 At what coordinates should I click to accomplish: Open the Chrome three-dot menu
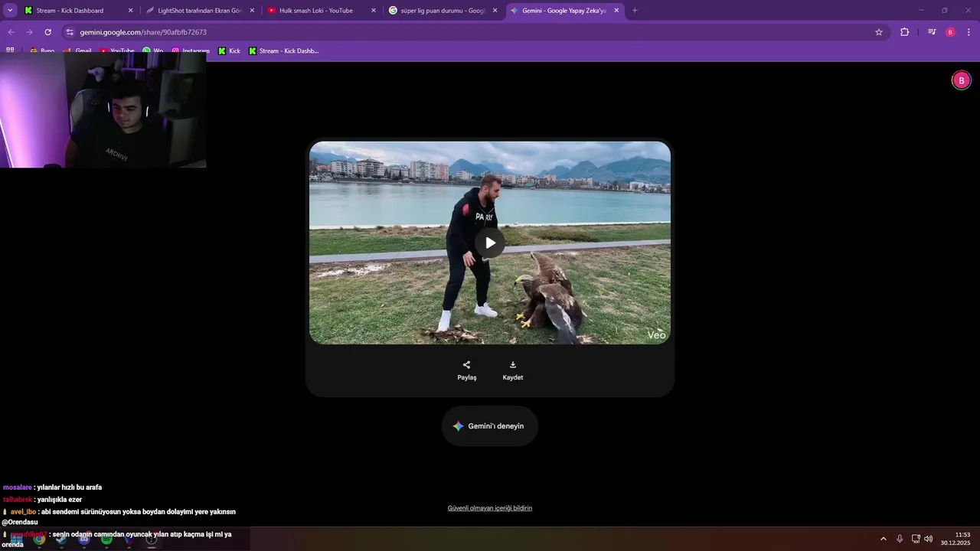(969, 32)
